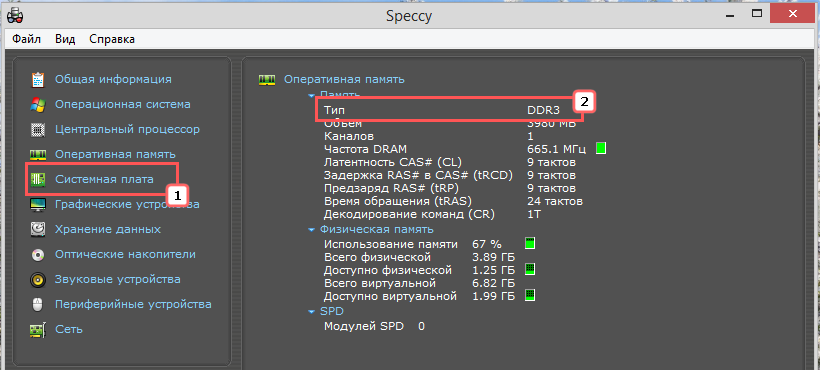Click the 3.89 ГБ value

[x=493, y=257]
